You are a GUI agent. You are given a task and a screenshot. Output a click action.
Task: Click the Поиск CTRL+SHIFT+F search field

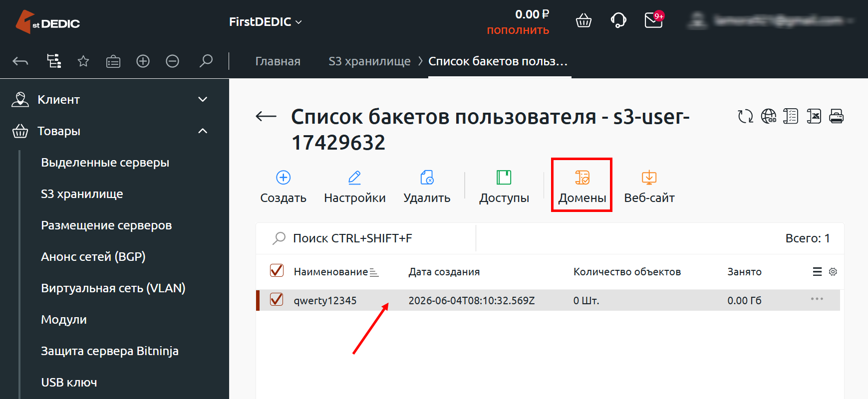click(x=366, y=238)
